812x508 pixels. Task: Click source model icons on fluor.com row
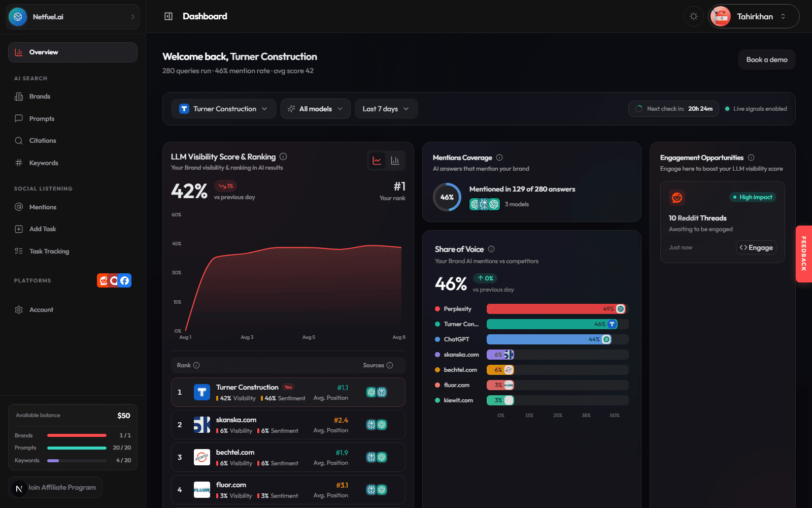377,490
